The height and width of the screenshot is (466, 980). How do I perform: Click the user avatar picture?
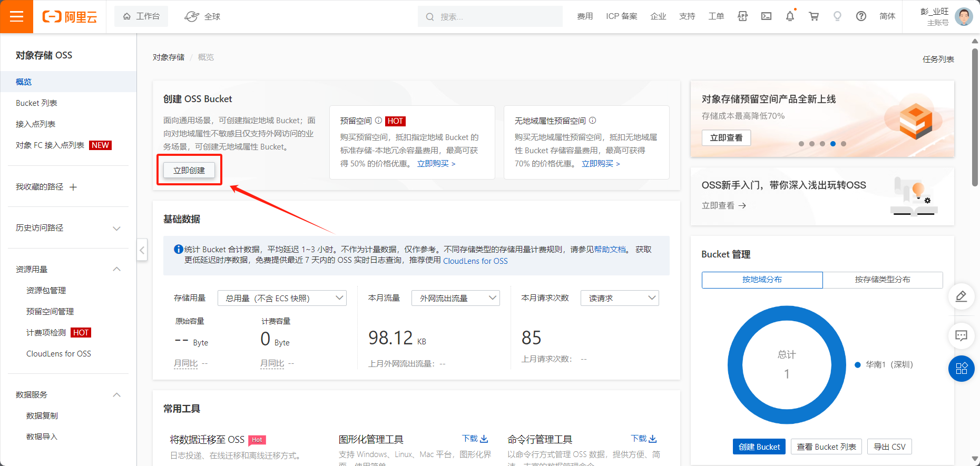point(964,16)
